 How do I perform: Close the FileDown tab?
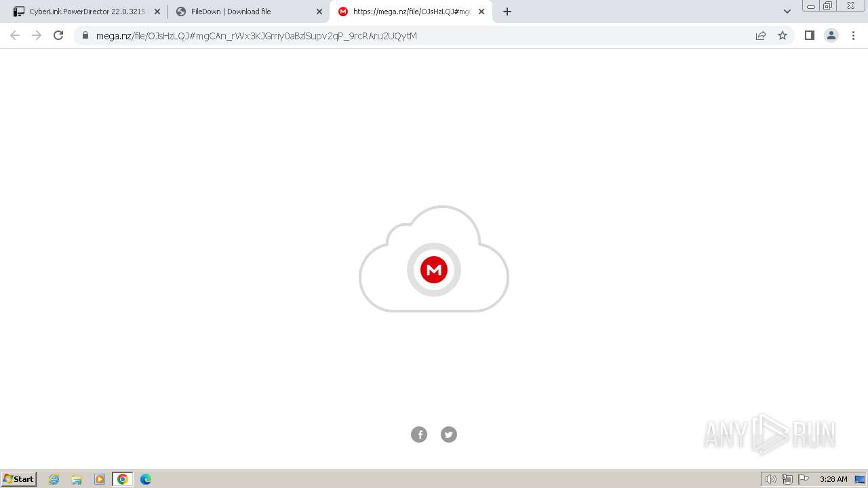[x=319, y=12]
